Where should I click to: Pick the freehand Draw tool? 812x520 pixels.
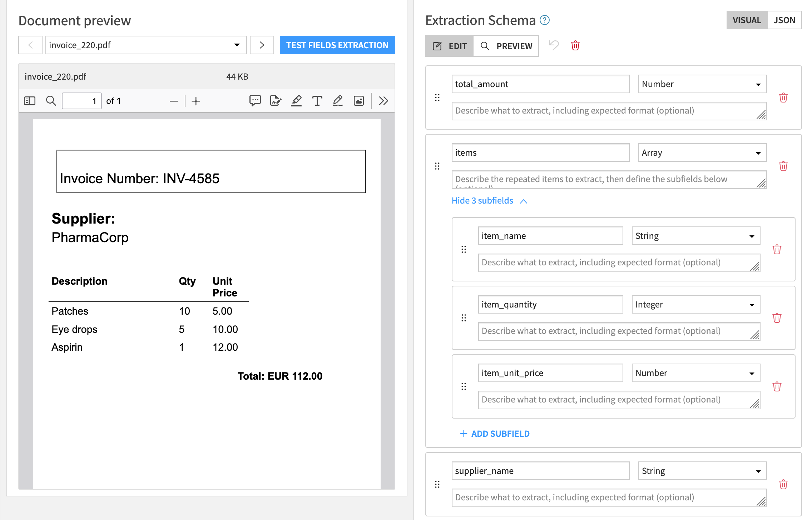coord(338,101)
